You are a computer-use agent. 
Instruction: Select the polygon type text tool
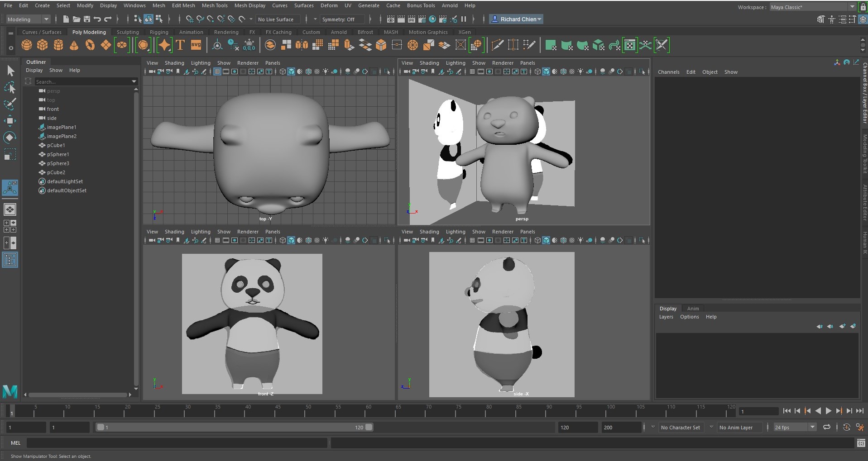(x=180, y=45)
